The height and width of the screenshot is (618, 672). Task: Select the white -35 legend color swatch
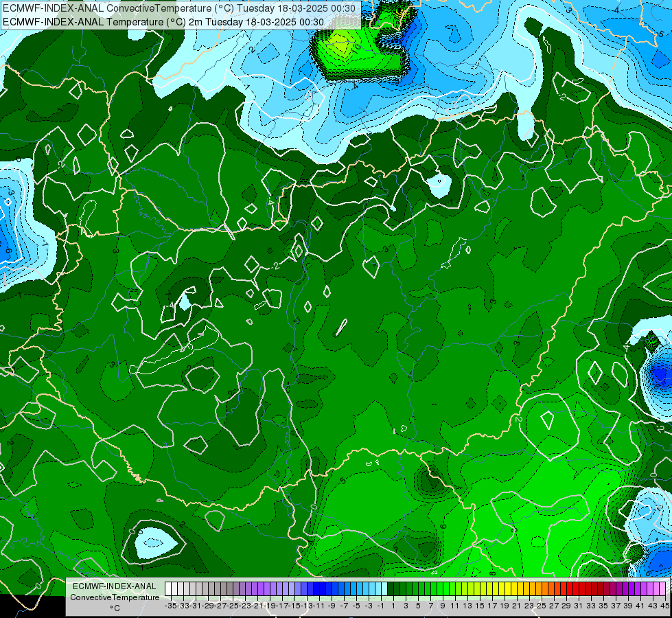click(x=168, y=589)
